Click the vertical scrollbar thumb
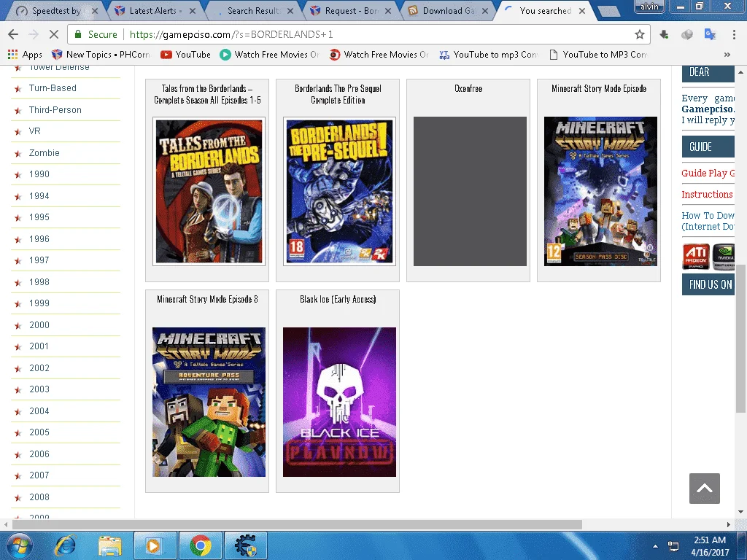Image resolution: width=747 pixels, height=560 pixels. pyautogui.click(x=741, y=338)
